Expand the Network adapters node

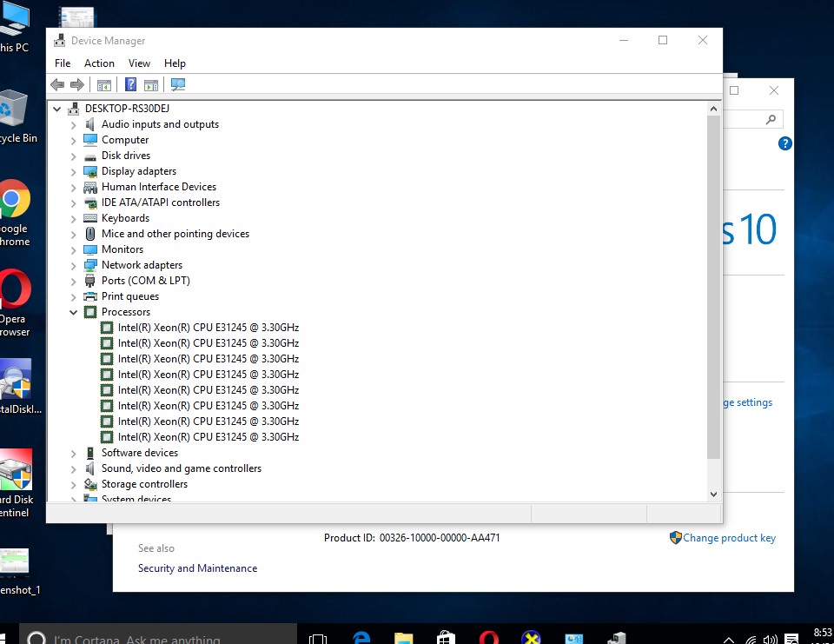(74, 265)
